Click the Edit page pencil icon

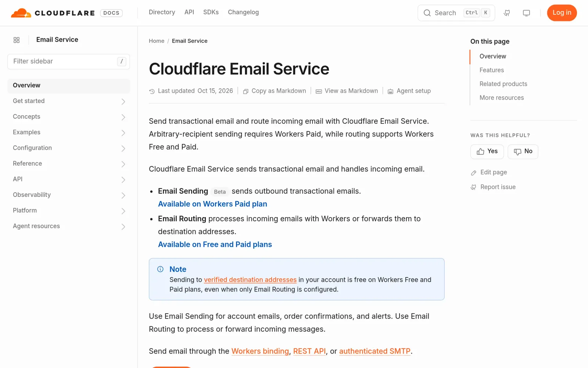(474, 173)
